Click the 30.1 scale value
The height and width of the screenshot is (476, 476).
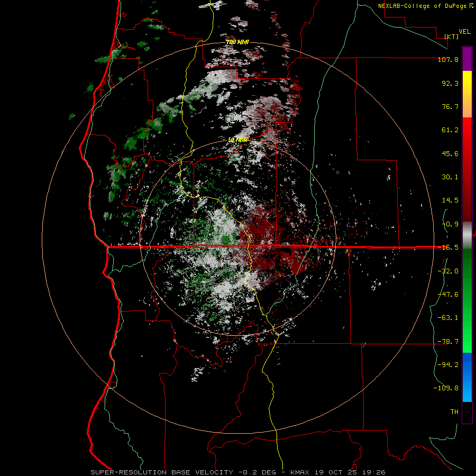450,177
